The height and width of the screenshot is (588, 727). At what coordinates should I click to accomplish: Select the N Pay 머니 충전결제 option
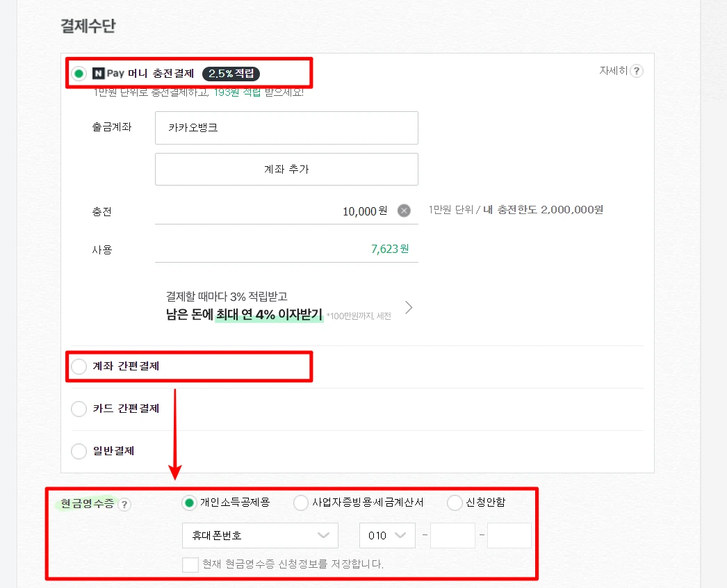tap(79, 72)
